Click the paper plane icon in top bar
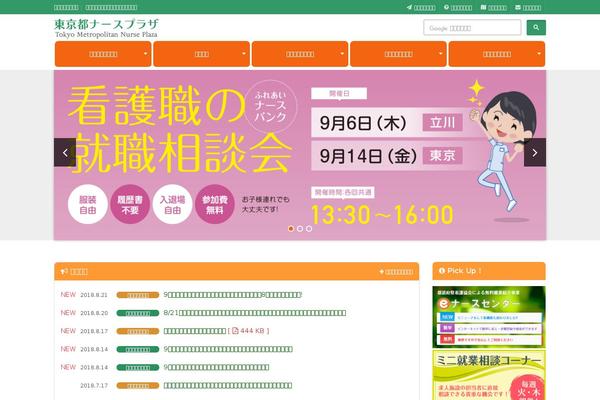600x400 pixels. (409, 7)
